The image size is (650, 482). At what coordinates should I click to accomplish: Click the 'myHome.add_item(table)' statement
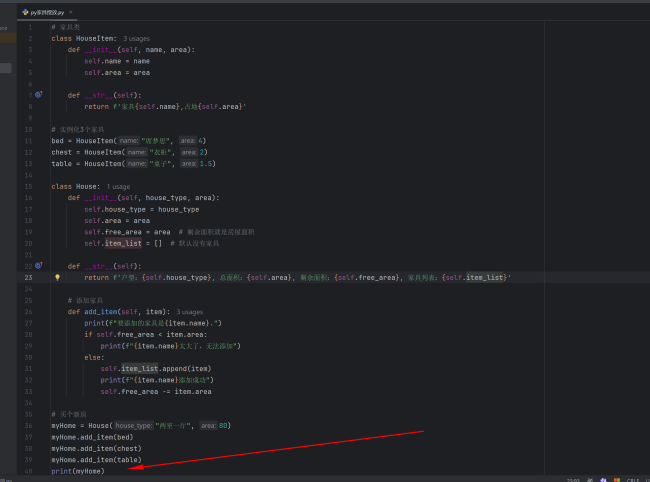click(97, 460)
